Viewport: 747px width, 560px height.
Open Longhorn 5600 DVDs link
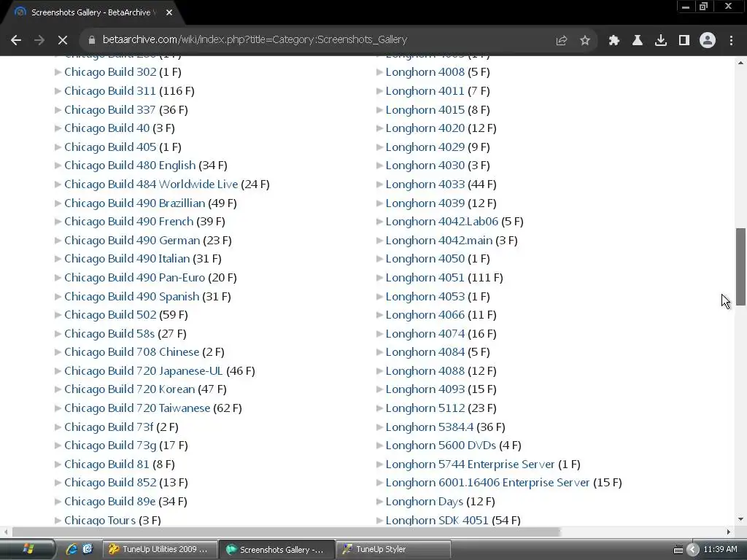441,446
